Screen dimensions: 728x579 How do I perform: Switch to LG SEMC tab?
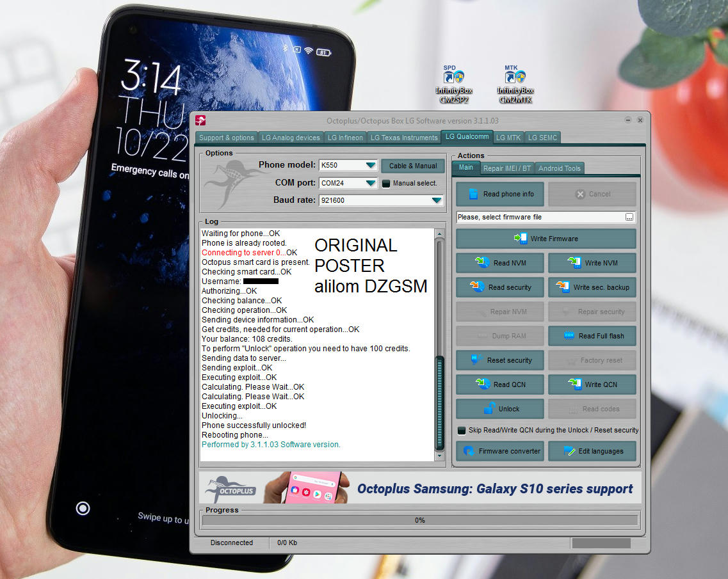[x=542, y=138]
